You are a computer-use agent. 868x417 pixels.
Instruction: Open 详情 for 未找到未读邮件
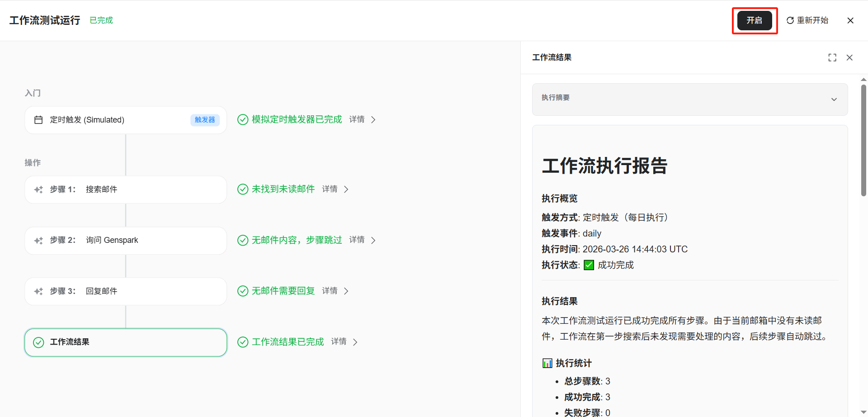coord(335,189)
